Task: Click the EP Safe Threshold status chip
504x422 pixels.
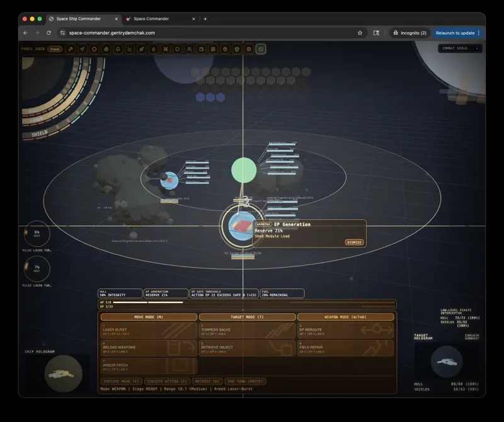Action: pos(224,293)
